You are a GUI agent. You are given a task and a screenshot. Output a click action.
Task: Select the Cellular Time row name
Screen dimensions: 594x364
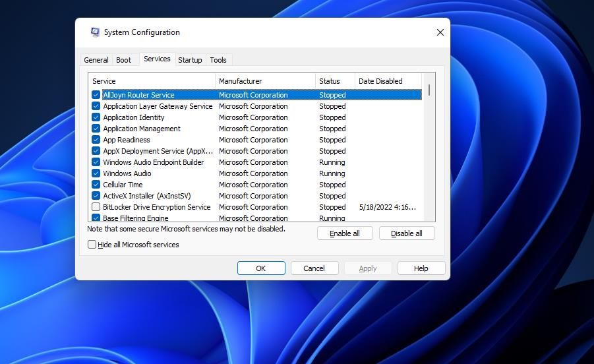(123, 185)
